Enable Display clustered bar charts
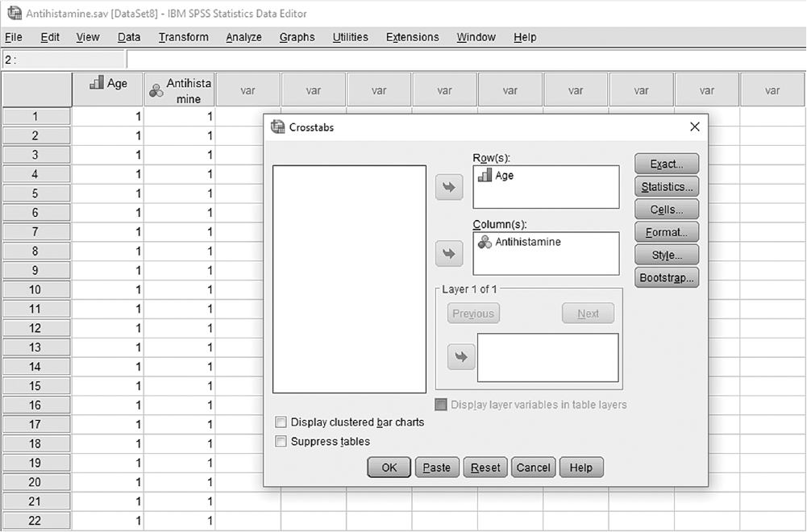Screen dimensions: 807x532 tap(281, 422)
